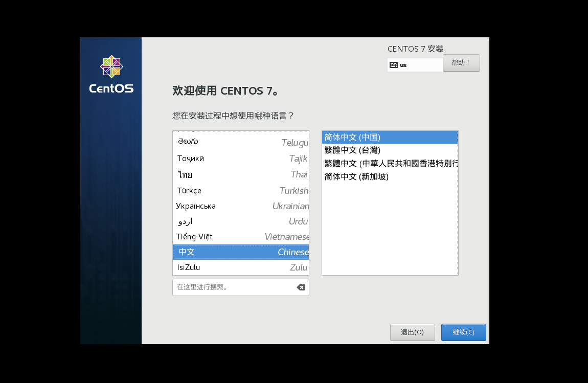Click 继续(C) to continue
Viewport: 588px width, 383px height.
point(464,332)
